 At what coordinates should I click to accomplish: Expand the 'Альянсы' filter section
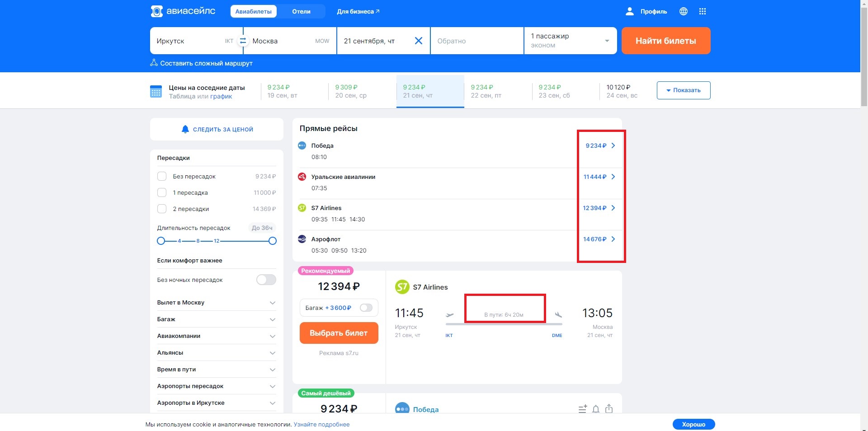[x=216, y=352]
